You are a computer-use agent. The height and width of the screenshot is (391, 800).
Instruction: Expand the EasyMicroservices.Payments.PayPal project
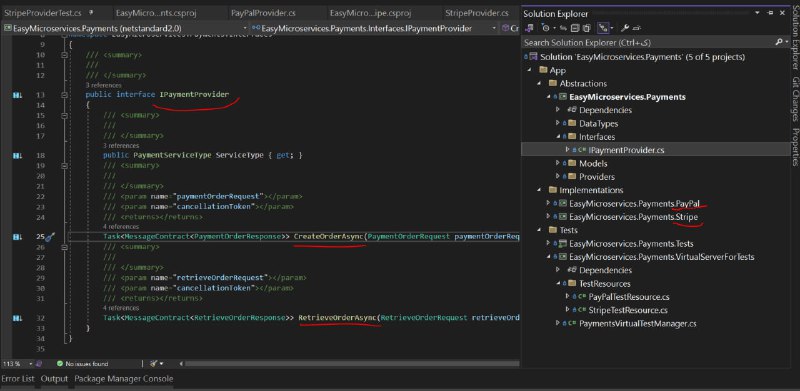tap(548, 204)
